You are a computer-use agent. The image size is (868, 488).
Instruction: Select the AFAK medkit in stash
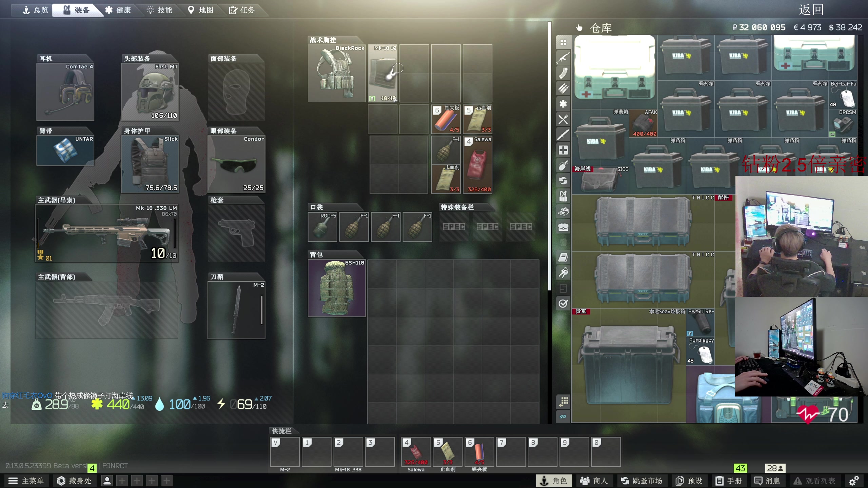[x=644, y=123]
